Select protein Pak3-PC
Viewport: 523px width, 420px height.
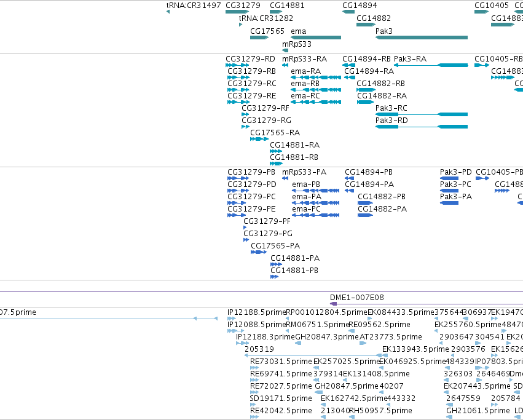455,184
